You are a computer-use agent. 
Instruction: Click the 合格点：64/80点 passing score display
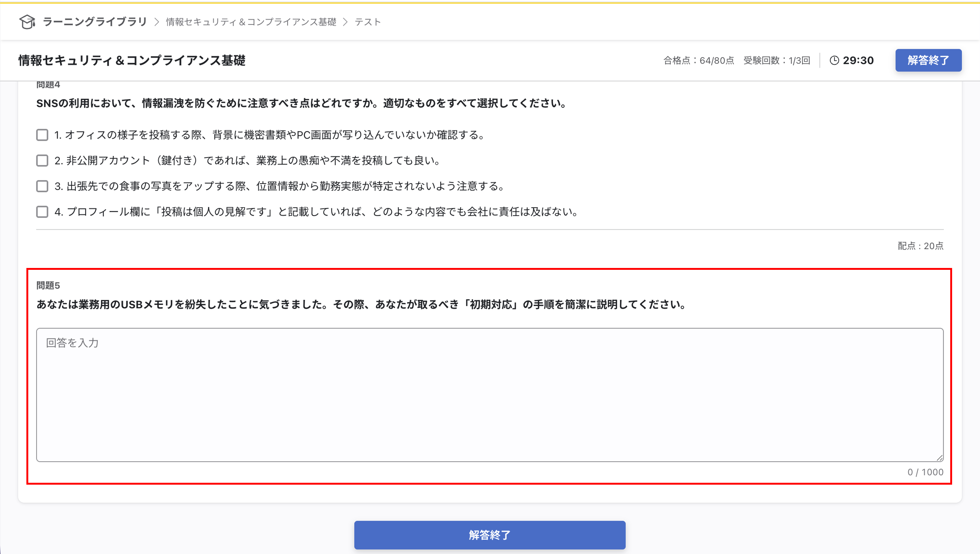[x=698, y=60]
